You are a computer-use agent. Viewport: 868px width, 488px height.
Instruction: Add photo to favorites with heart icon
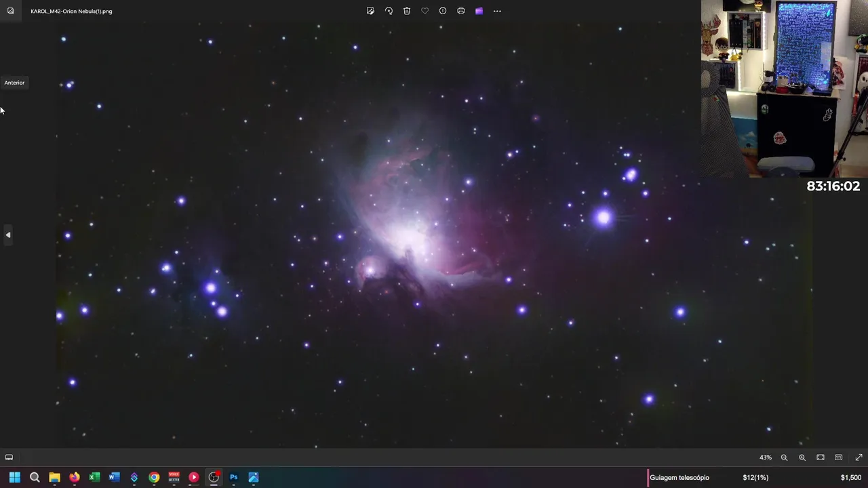(425, 11)
